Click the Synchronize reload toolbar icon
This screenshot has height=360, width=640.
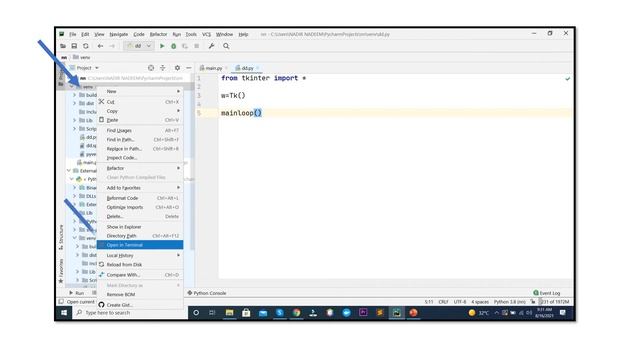86,46
